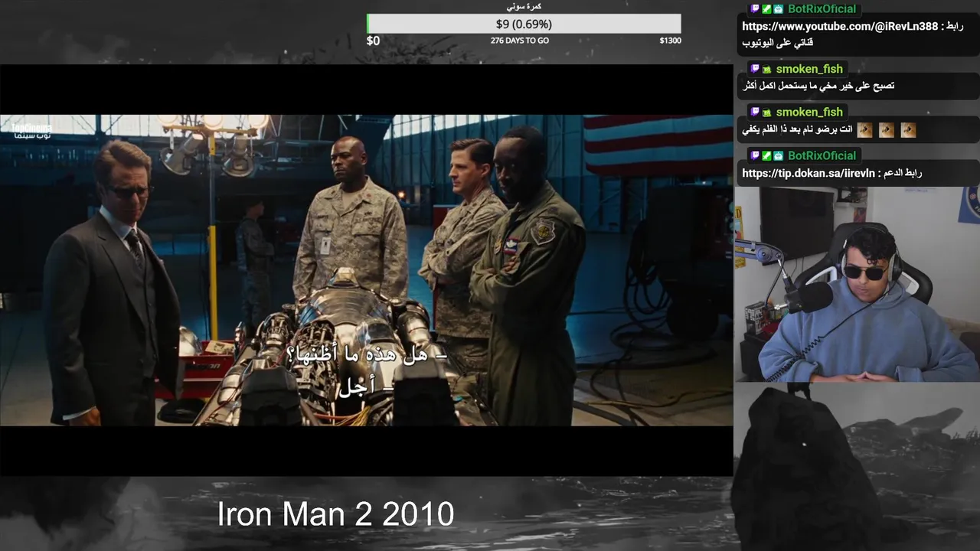Click the smoken_fish username on the message with emotes
The width and height of the screenshot is (980, 551).
[809, 112]
